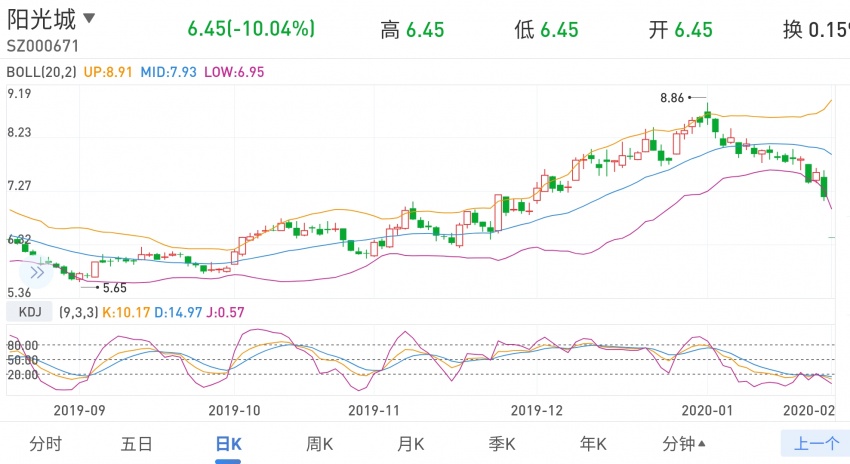
Task: Select the 年K tab
Action: click(x=593, y=444)
